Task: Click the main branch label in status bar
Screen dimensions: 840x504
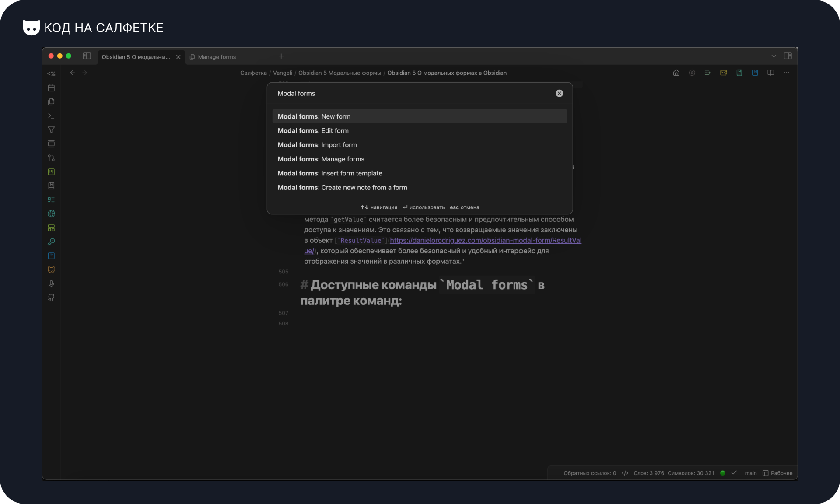Action: 750,473
